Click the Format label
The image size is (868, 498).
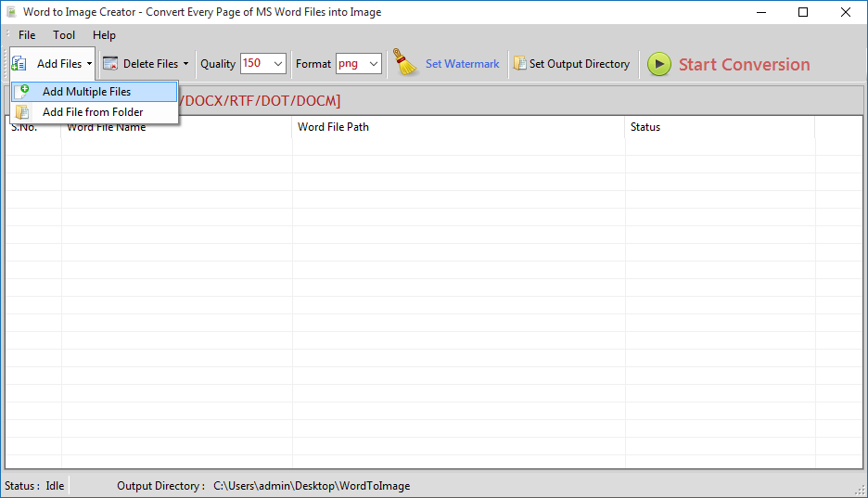click(313, 64)
